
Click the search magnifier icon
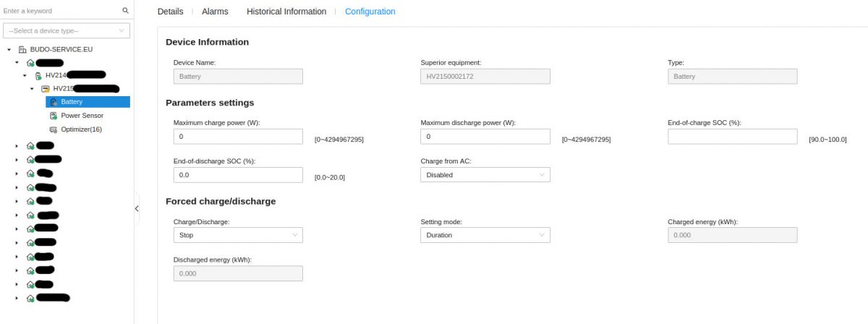[125, 11]
